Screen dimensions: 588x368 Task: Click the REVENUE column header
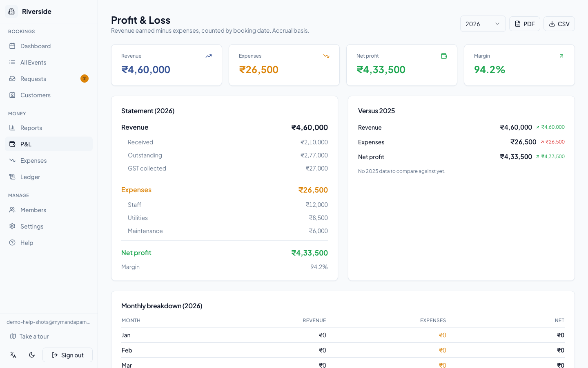[314, 321]
